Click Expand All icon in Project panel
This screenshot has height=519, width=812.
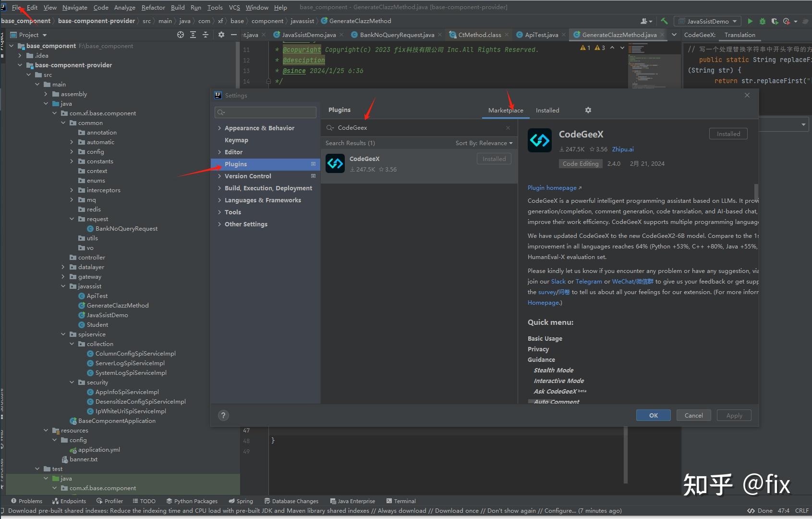[193, 35]
